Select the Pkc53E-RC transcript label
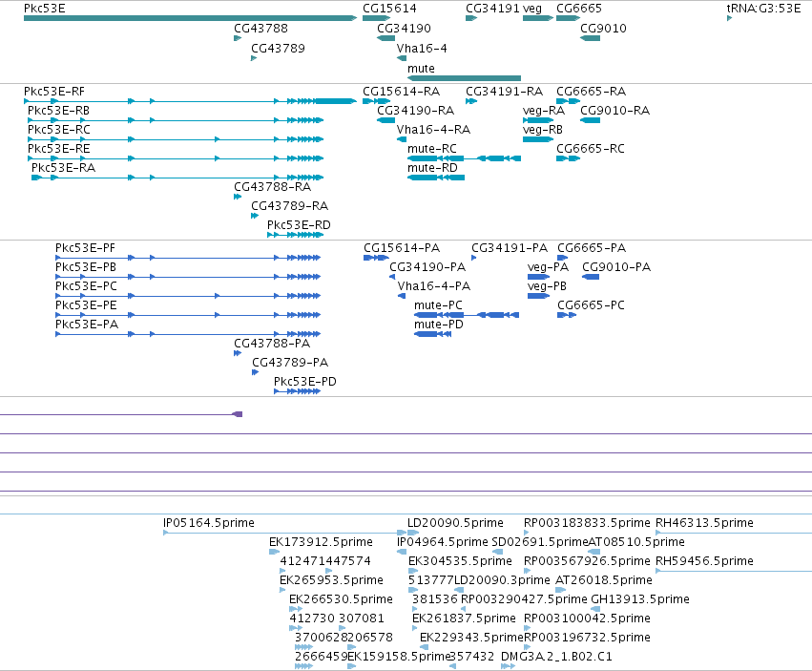812x671 pixels. point(59,130)
